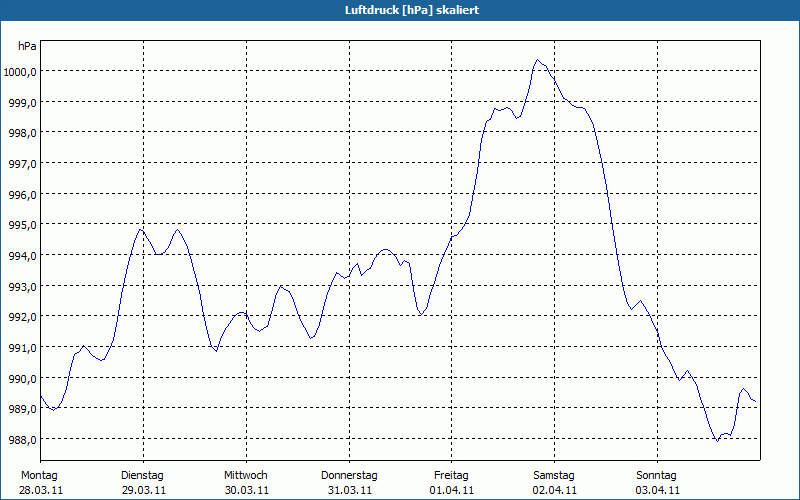This screenshot has height=500, width=800.
Task: Click the '997,0' axis value
Action: click(23, 164)
